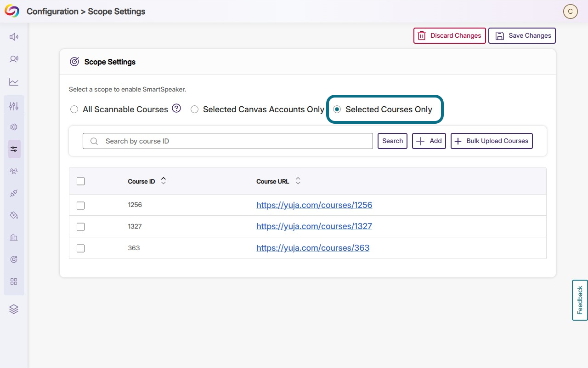The image size is (588, 368).
Task: Focus the Search by course ID field
Action: pos(228,141)
